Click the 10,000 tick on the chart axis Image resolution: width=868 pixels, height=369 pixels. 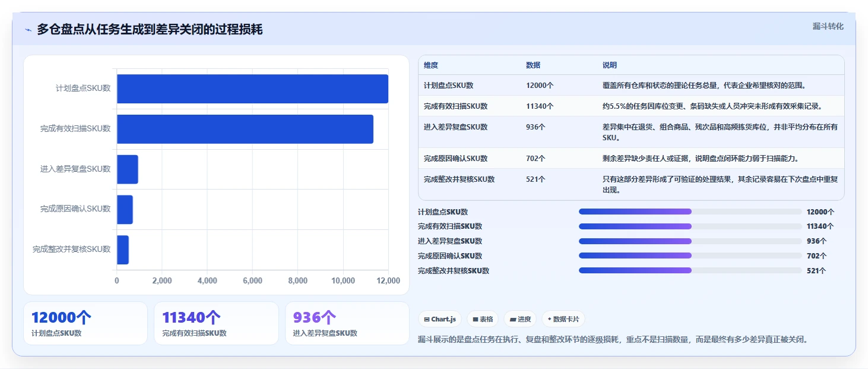(343, 281)
